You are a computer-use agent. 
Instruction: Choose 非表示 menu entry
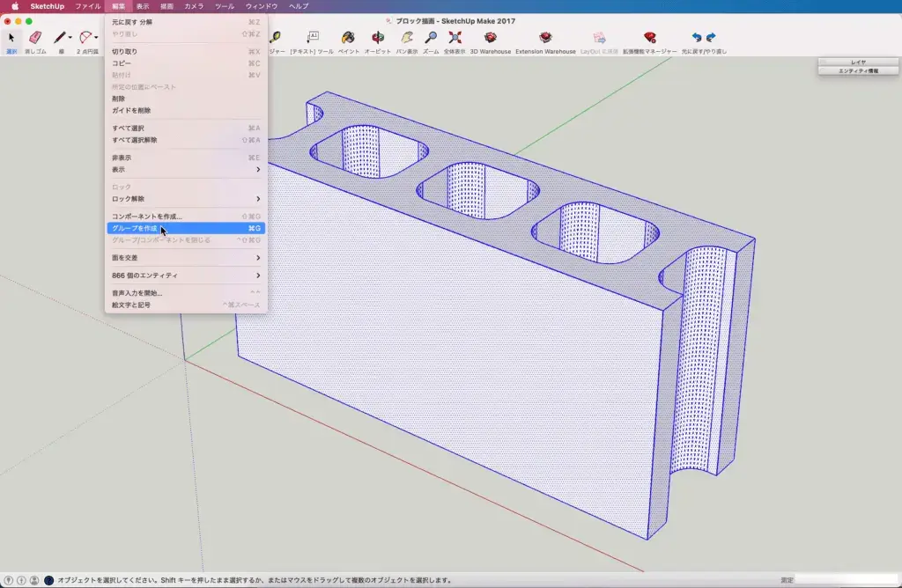click(186, 158)
